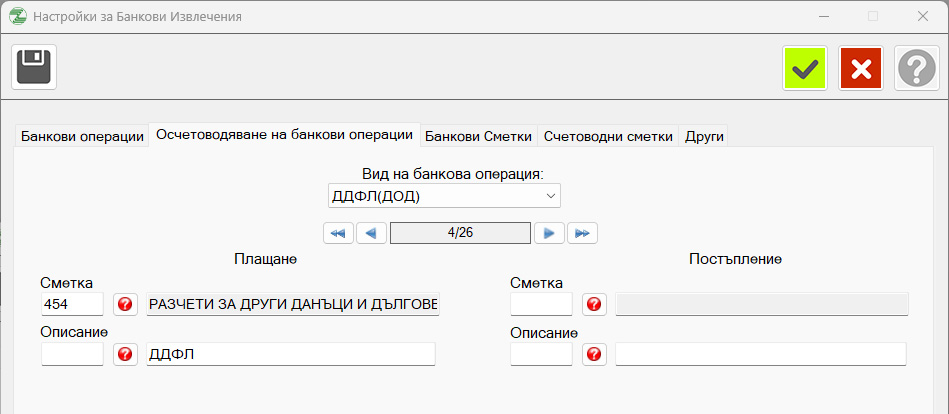Click the Плащане account code field 454

coord(73,304)
